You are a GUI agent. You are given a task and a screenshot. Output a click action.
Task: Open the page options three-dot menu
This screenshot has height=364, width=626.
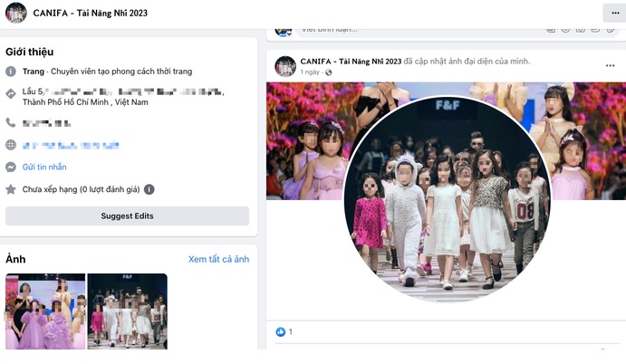[x=612, y=13]
